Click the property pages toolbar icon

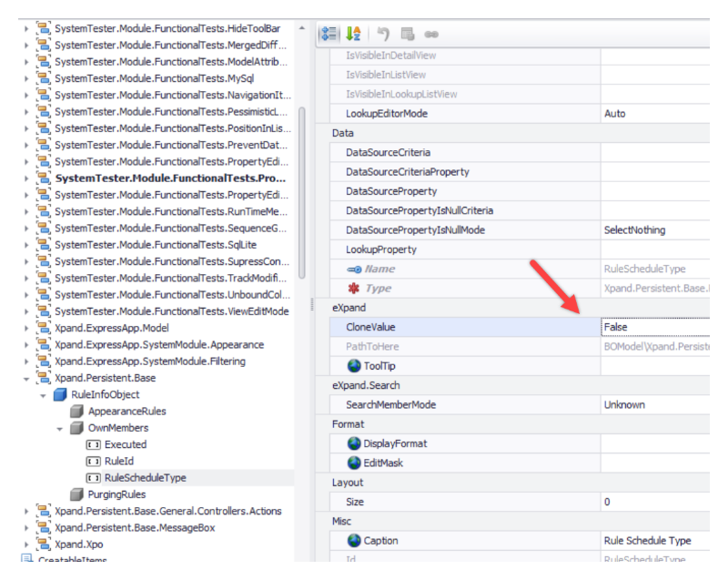[x=407, y=34]
